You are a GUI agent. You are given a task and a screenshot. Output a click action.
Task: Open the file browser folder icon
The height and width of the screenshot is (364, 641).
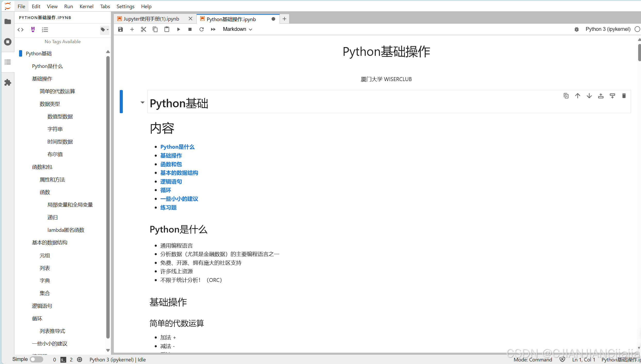click(x=8, y=21)
